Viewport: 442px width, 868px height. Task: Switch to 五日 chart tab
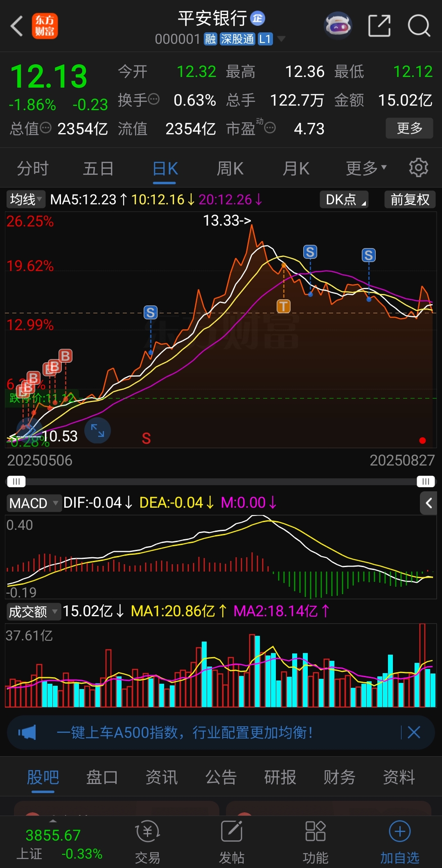(98, 168)
